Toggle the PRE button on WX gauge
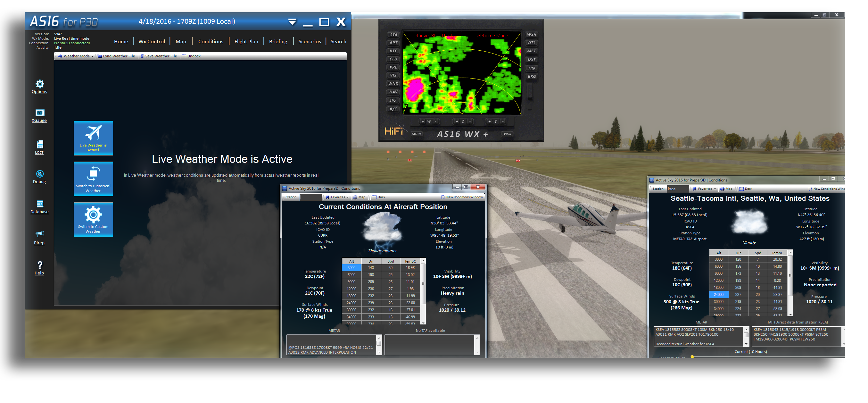The width and height of the screenshot is (868, 403). pyautogui.click(x=393, y=67)
